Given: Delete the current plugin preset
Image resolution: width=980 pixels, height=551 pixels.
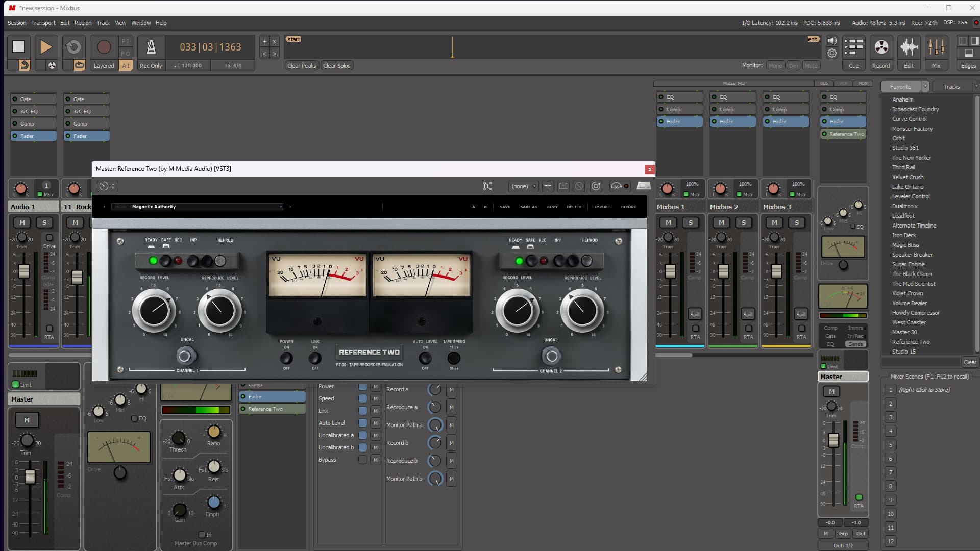Looking at the screenshot, I should tap(578, 186).
